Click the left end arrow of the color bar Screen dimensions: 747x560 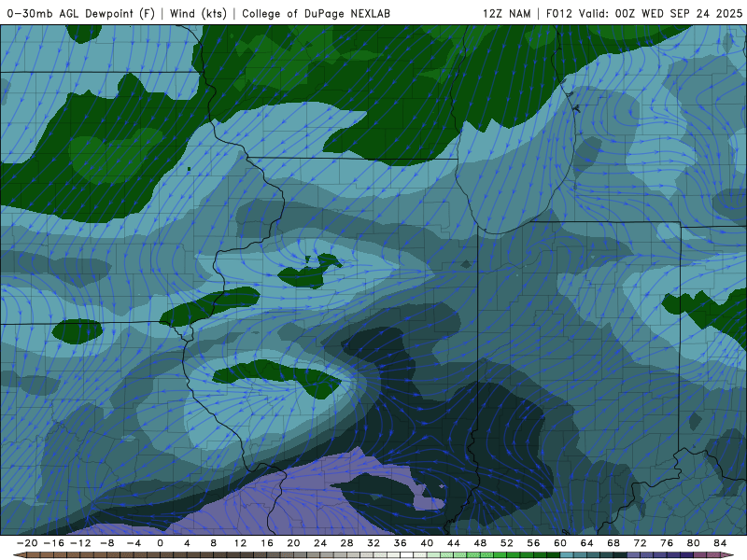pyautogui.click(x=20, y=555)
